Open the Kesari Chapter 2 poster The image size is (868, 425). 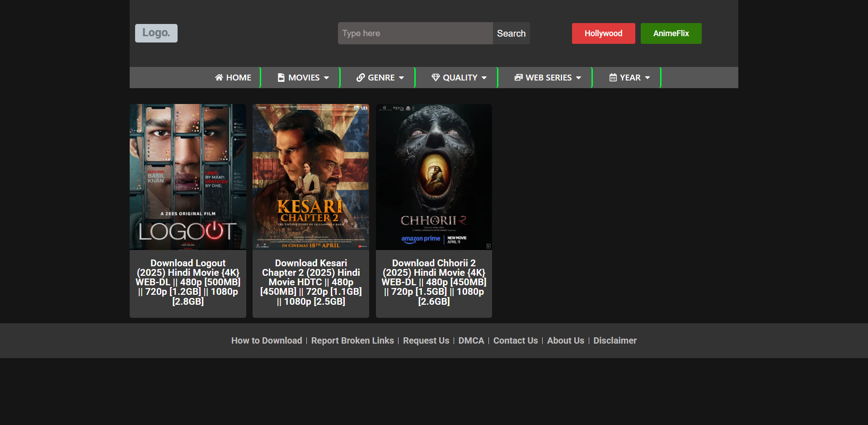[x=311, y=177]
